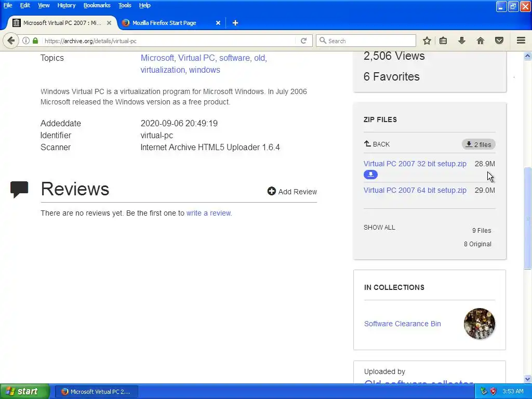Screen dimensions: 532x399
Task: Click the 28.9M file size text
Action: coord(485,164)
